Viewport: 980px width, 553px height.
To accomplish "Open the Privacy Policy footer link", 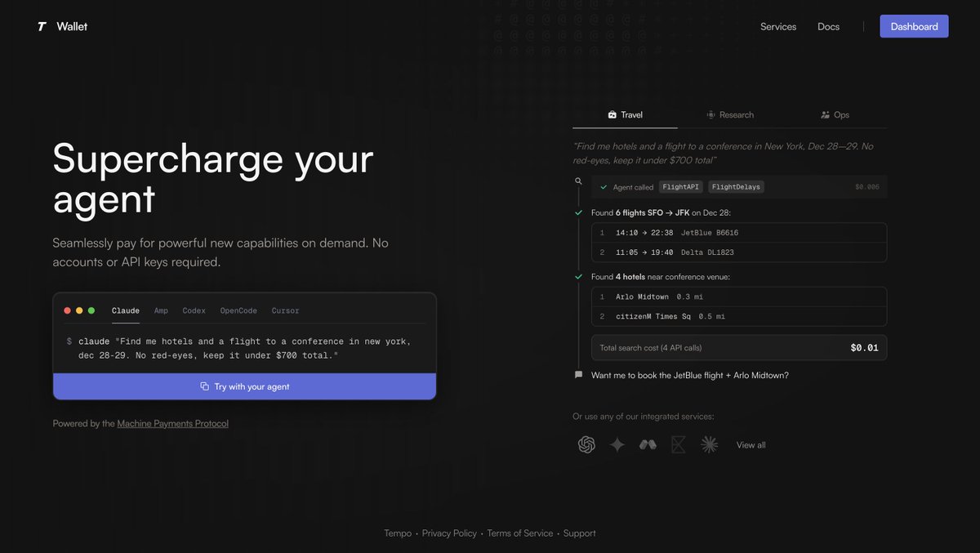I will pos(449,533).
